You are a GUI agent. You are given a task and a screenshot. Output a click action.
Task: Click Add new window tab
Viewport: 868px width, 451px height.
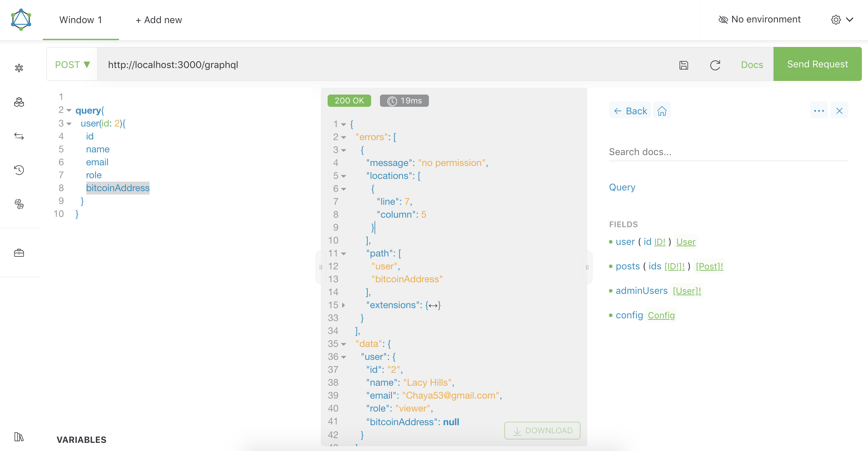coord(159,20)
